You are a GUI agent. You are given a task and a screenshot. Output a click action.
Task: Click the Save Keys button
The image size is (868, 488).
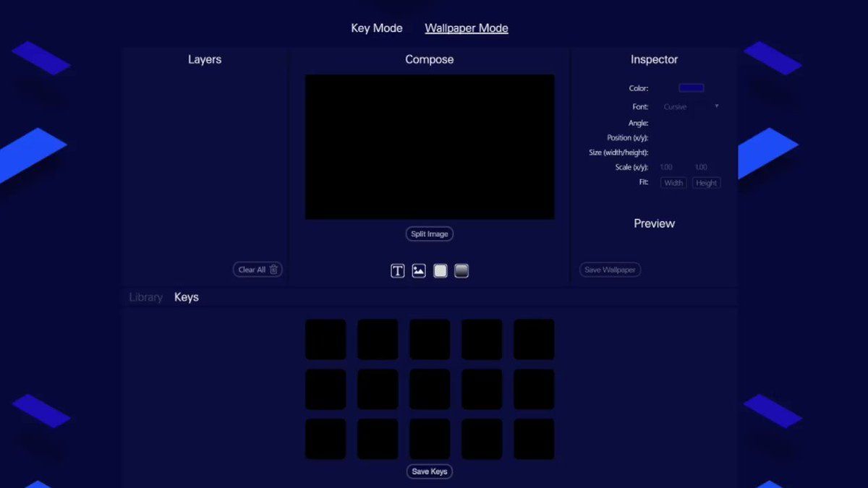(430, 471)
